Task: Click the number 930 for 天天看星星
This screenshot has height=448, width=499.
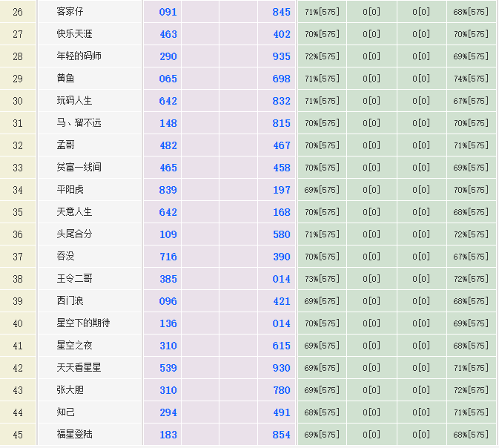Action: pos(282,368)
